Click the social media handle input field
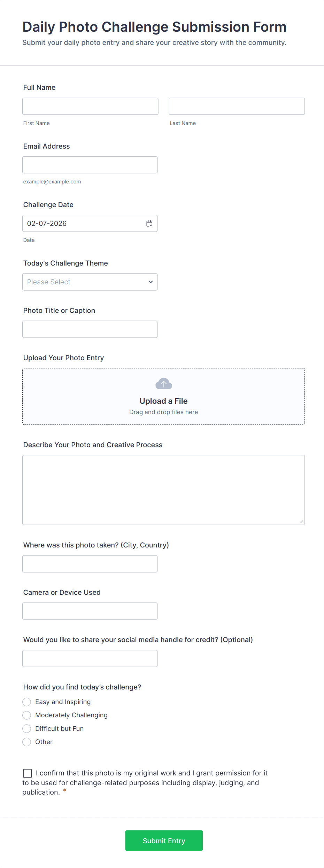 click(90, 658)
